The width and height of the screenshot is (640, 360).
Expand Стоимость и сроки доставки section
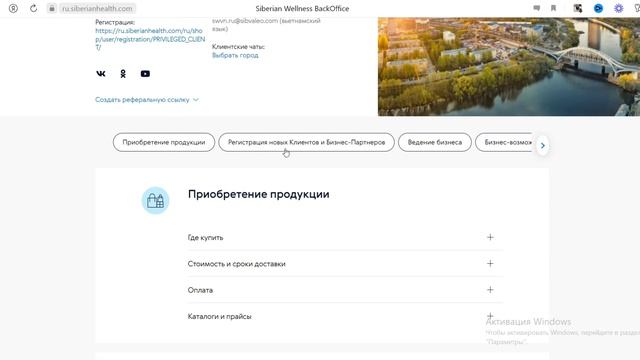click(345, 264)
